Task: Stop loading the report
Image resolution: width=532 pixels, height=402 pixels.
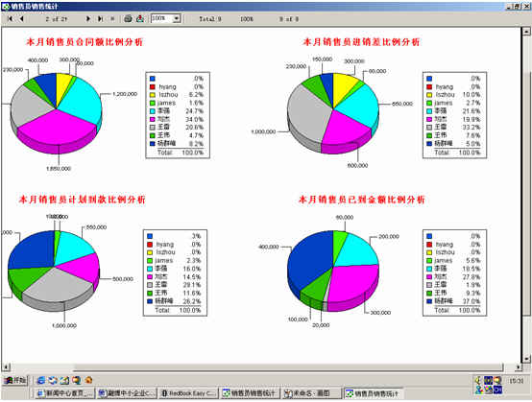Action: [112, 19]
